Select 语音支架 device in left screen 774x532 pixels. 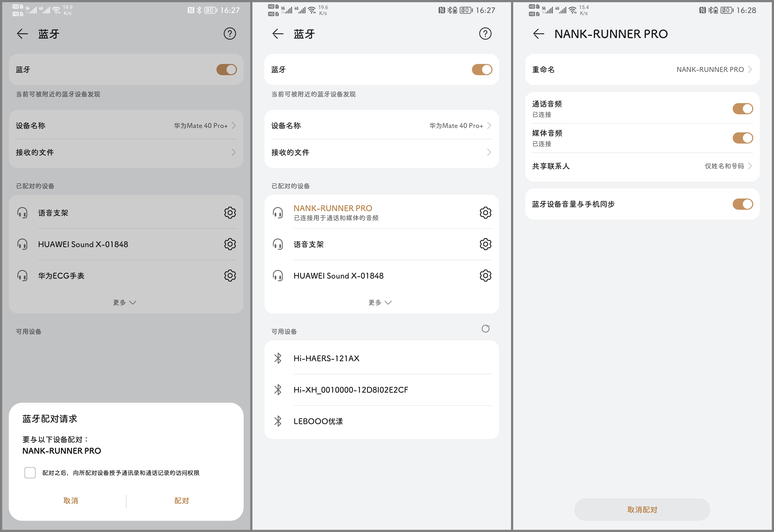point(126,213)
